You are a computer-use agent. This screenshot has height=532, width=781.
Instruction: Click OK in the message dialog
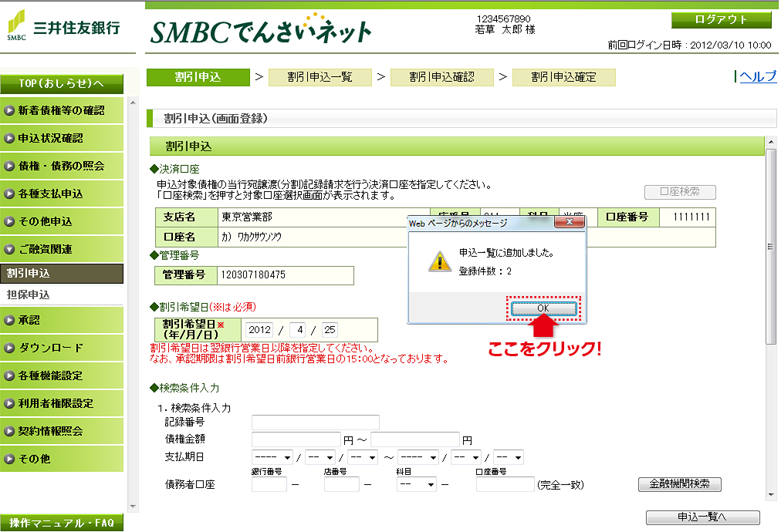point(543,308)
